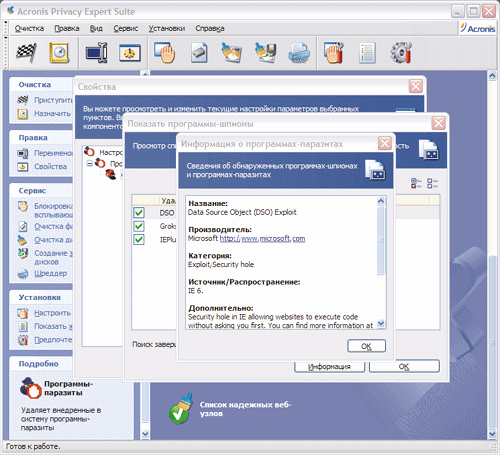This screenshot has height=455, width=500.
Task: Click the brush folder cleanup toolbar icon
Action: pyautogui.click(x=232, y=53)
